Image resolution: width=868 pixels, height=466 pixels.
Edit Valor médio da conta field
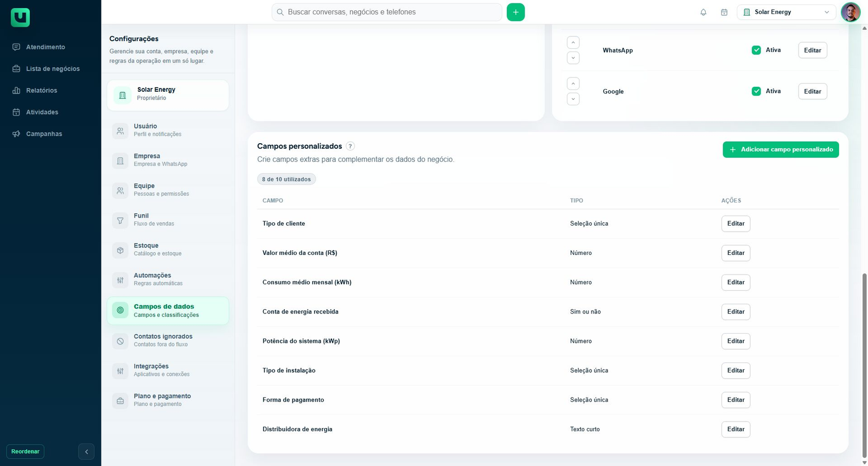736,253
